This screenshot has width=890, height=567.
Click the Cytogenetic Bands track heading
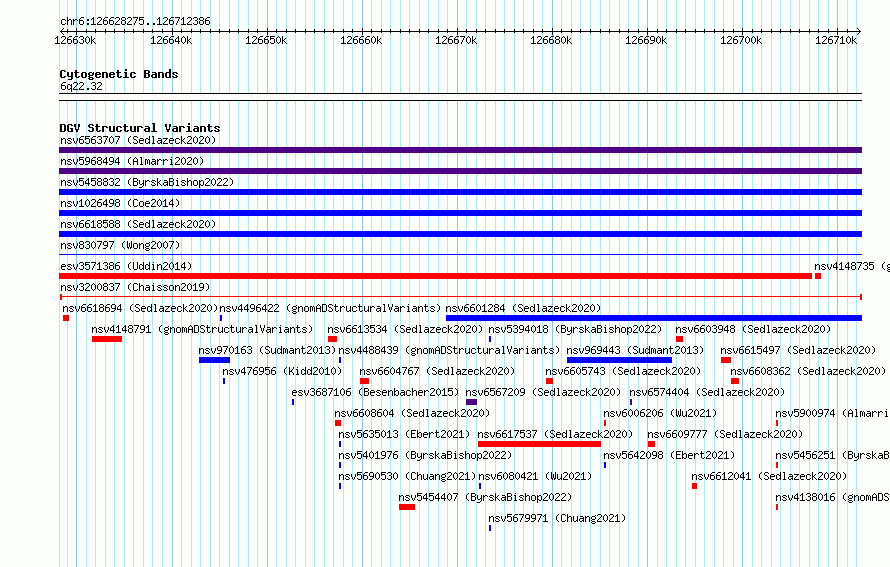pyautogui.click(x=119, y=74)
